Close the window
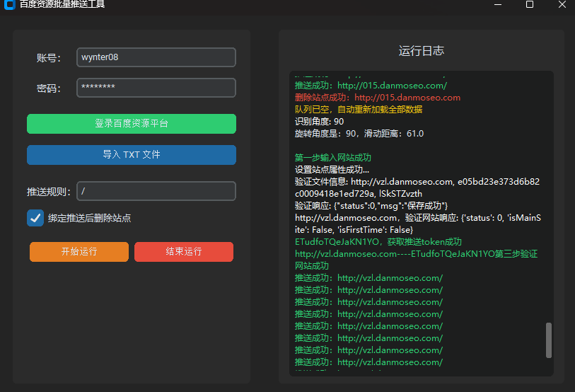575x392 pixels. pyautogui.click(x=562, y=4)
